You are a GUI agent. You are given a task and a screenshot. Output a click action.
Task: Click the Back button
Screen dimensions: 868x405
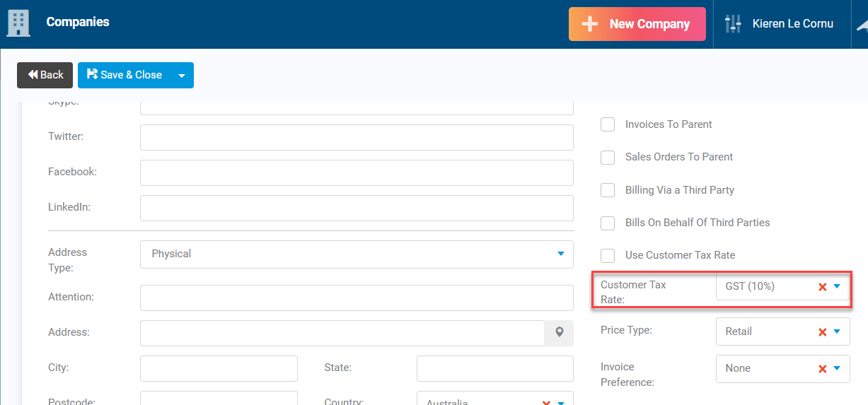pos(45,75)
